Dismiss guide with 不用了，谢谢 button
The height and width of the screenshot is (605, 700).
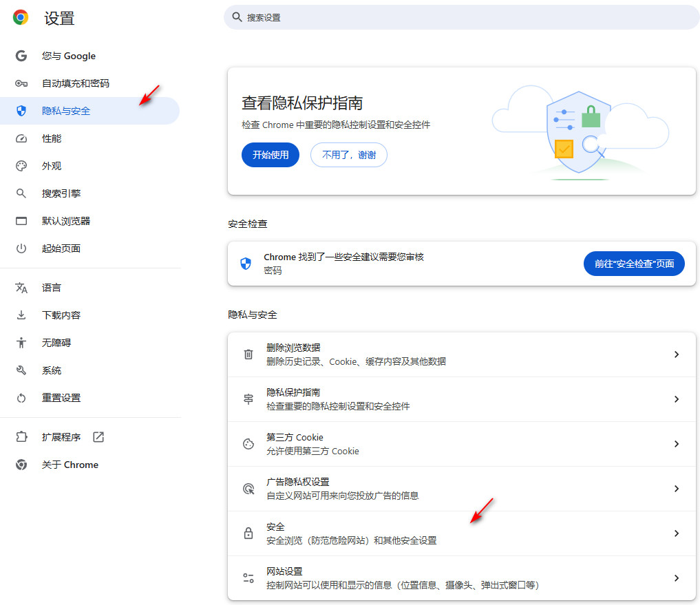349,155
